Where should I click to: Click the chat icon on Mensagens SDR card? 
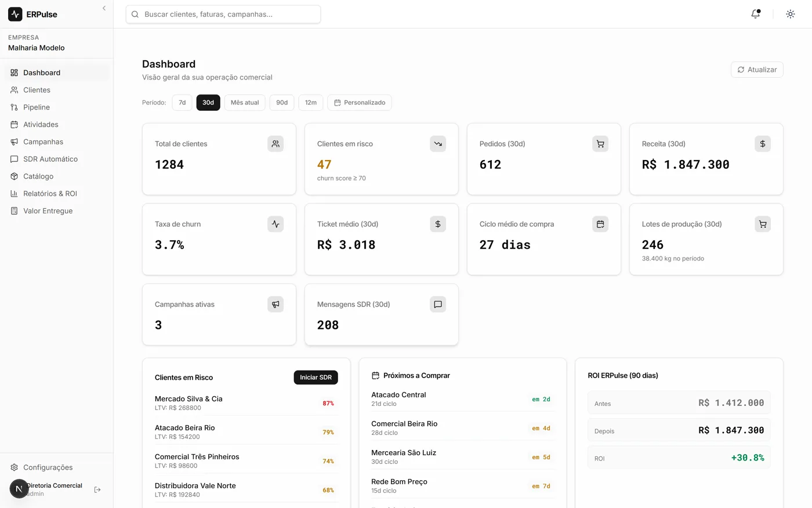(x=438, y=304)
